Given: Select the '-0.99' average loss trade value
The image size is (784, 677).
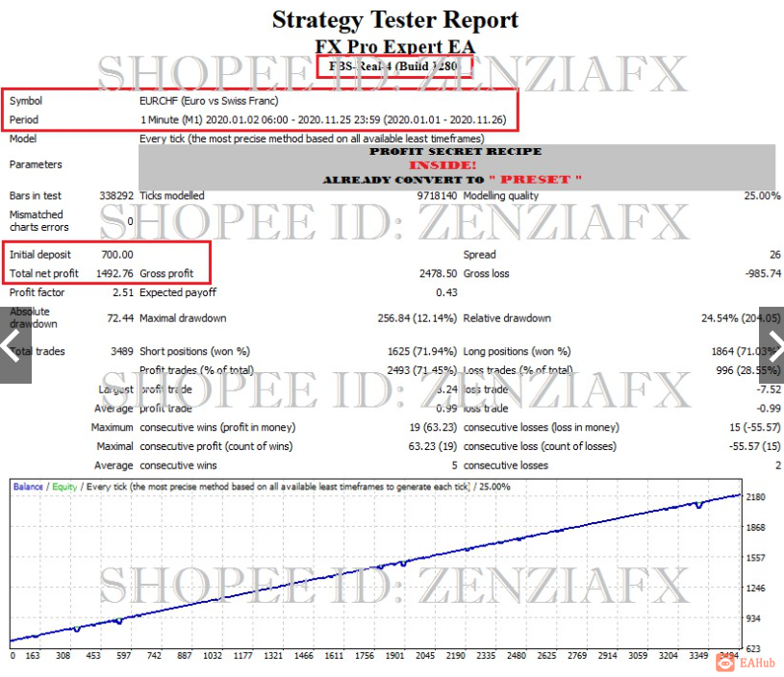Looking at the screenshot, I should 769,409.
